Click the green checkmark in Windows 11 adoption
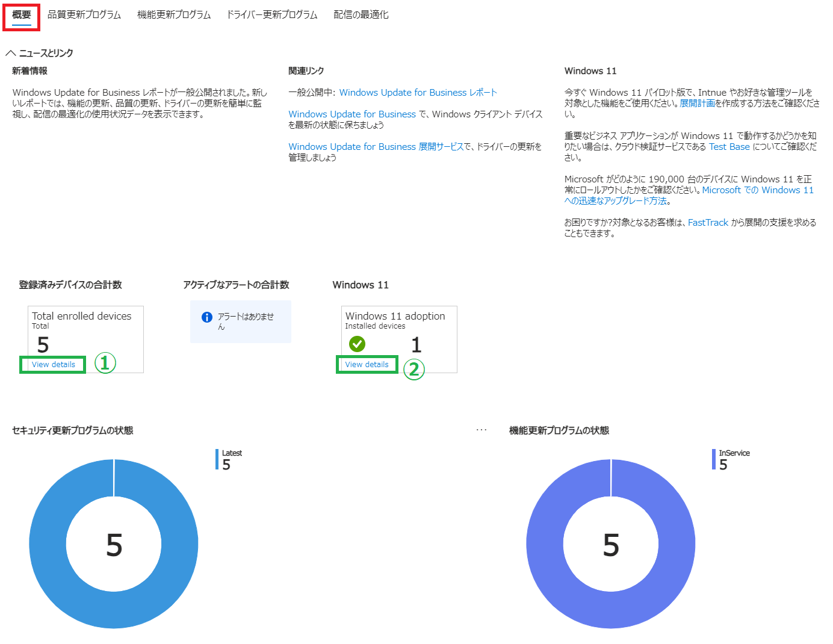The width and height of the screenshot is (833, 644). (x=358, y=344)
